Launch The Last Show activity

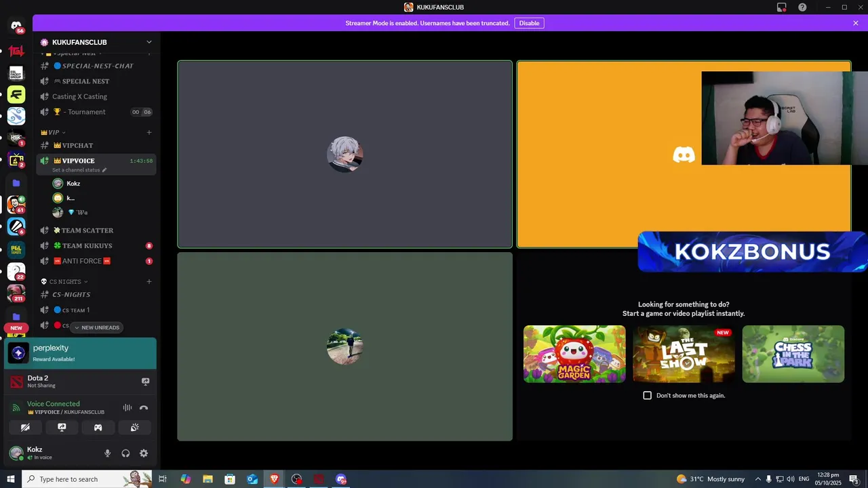point(684,354)
